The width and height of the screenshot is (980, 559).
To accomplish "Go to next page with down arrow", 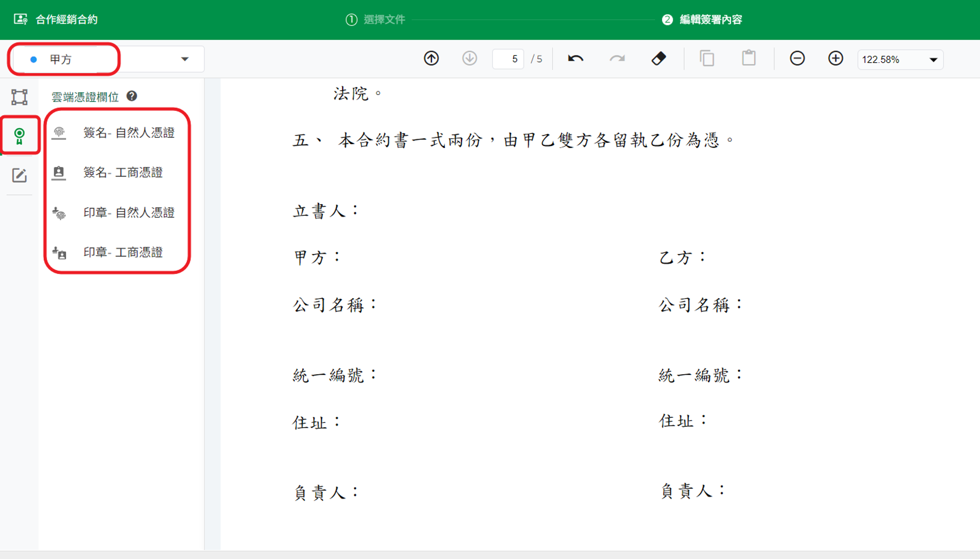I will point(469,58).
